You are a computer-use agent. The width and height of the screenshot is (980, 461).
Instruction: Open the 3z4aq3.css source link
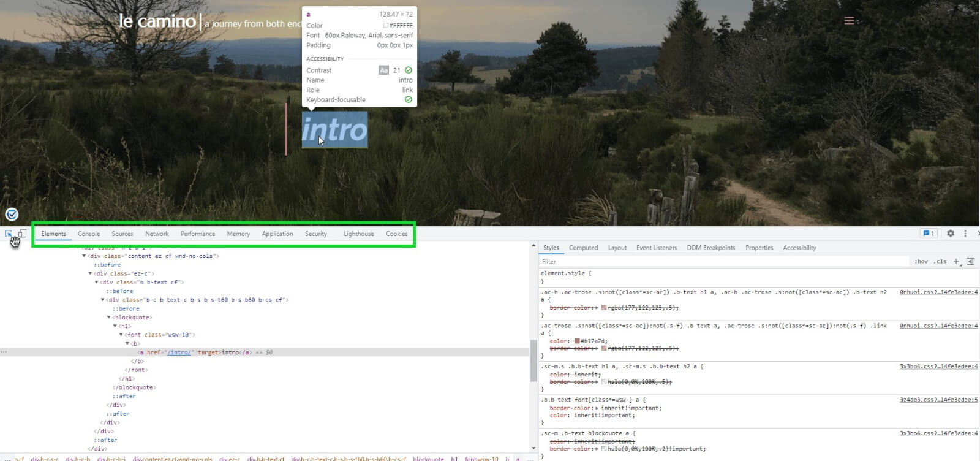point(938,400)
